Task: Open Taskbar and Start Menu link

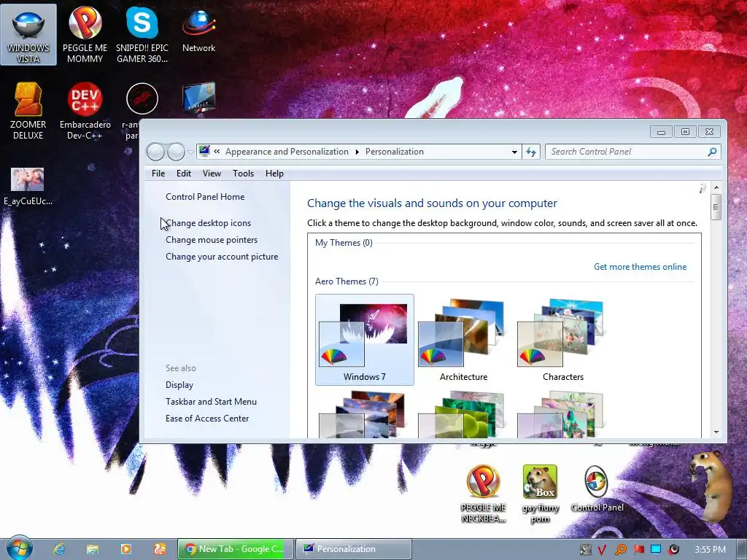Action: point(211,402)
